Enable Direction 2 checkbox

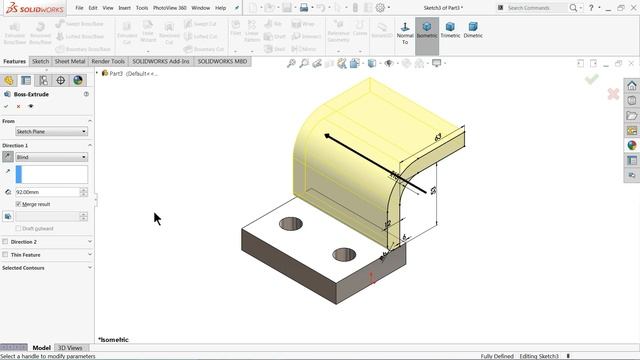(5, 242)
